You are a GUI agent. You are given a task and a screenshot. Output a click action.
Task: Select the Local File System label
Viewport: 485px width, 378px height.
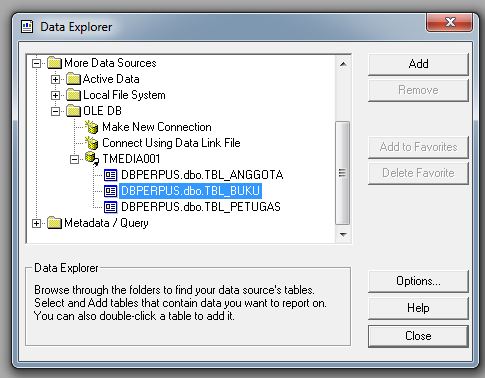click(124, 95)
